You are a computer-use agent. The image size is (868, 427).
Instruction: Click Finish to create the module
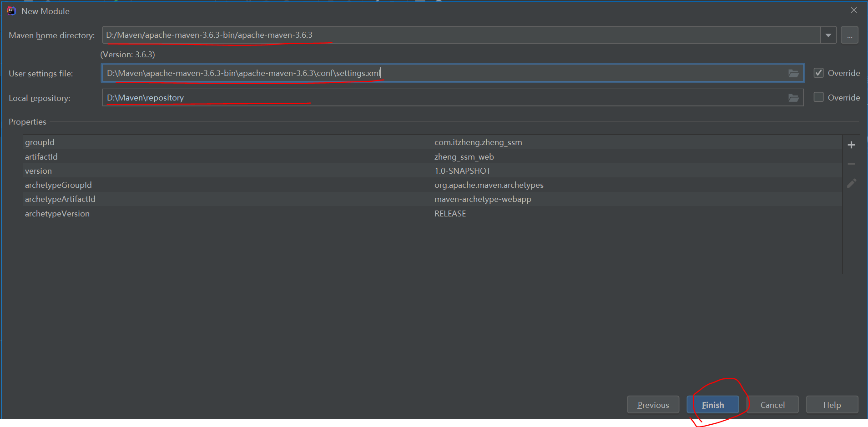pyautogui.click(x=713, y=405)
